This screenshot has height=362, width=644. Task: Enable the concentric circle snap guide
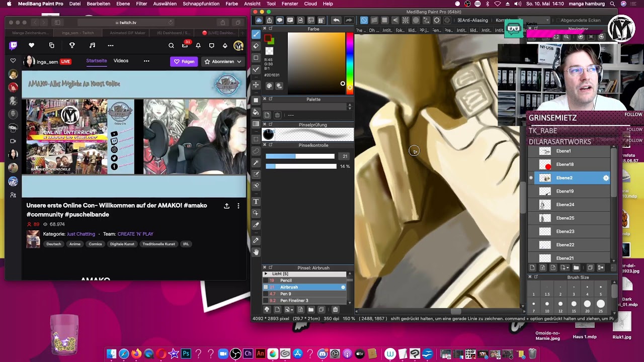(416, 20)
